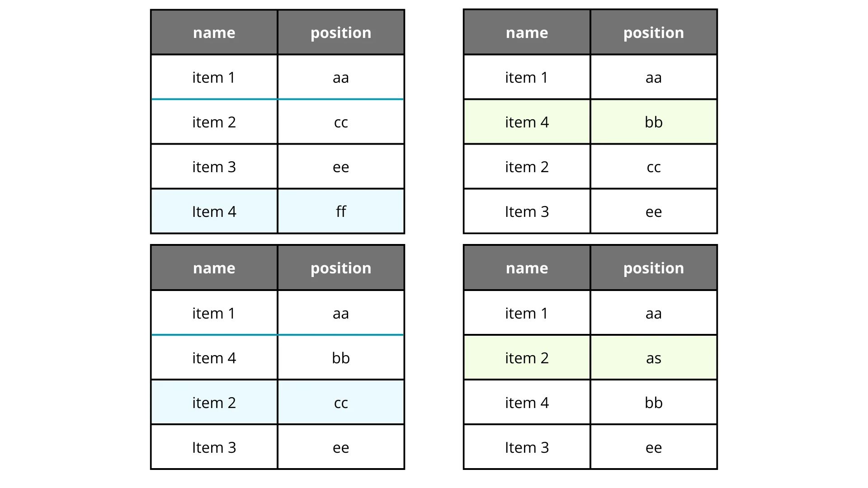Click the green-highlighted "bb" cell
868x488 pixels.
(653, 122)
